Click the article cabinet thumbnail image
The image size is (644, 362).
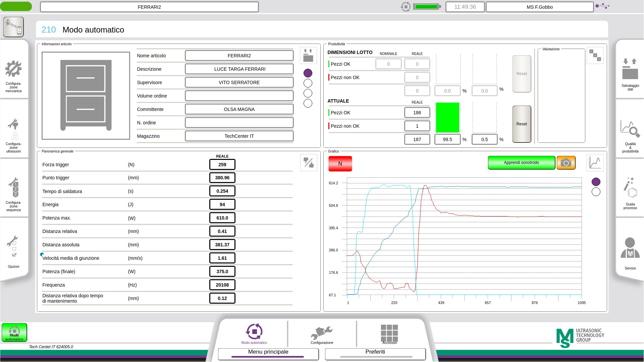coord(86,96)
